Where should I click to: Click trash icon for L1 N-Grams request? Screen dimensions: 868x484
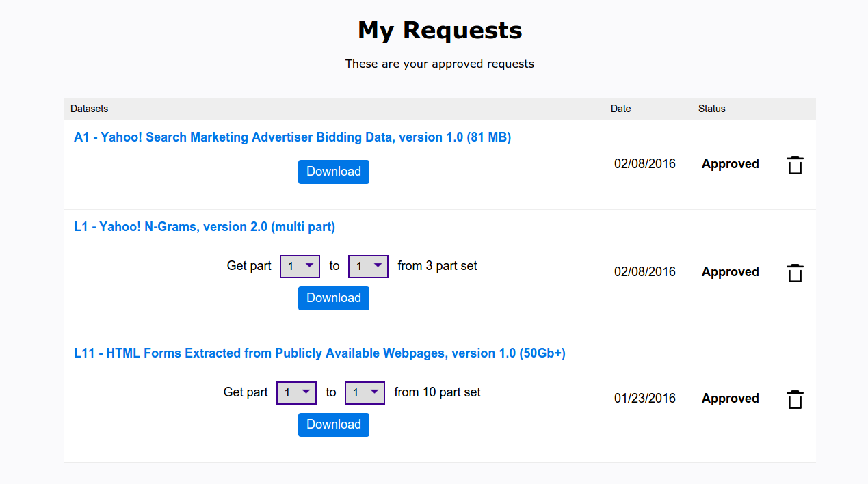[x=795, y=273]
